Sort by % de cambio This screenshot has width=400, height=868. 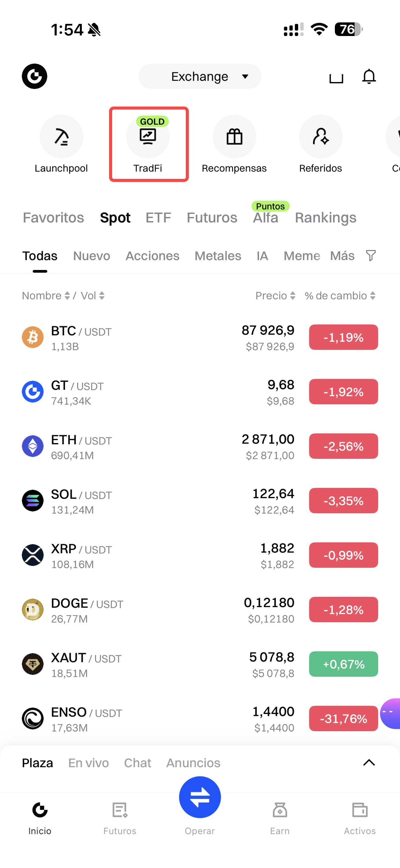coord(340,295)
